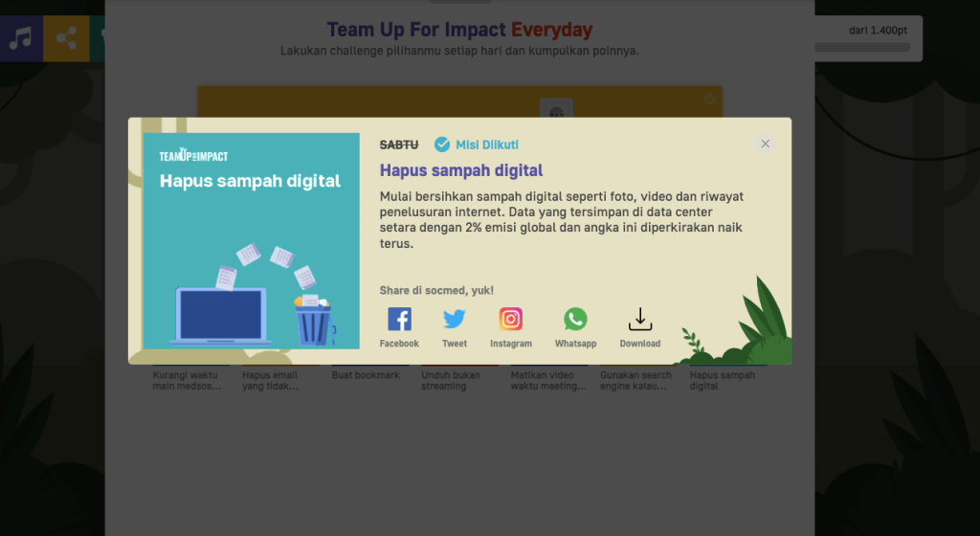This screenshot has width=980, height=536.
Task: Click the TeamUpForImpact logo on the poster
Action: tap(193, 155)
